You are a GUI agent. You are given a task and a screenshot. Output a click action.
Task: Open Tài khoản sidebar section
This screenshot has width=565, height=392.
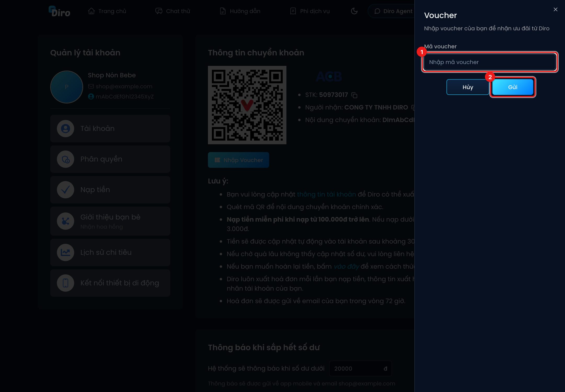pyautogui.click(x=110, y=129)
